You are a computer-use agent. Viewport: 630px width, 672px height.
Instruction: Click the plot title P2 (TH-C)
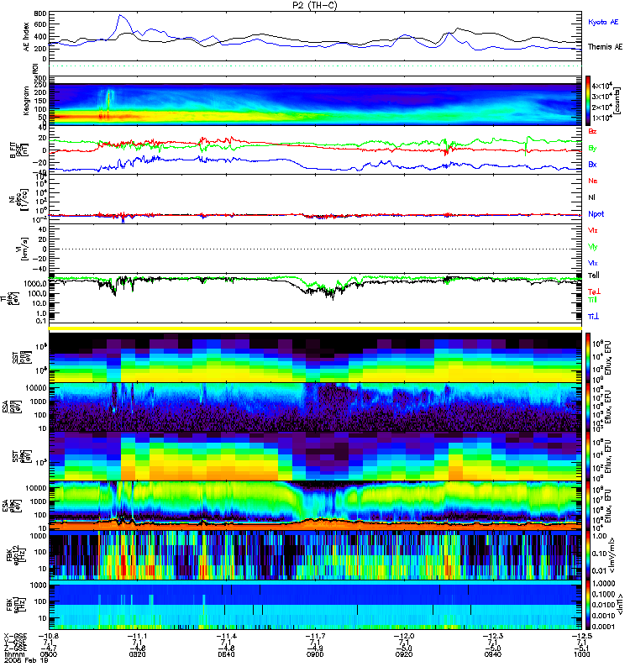(314, 5)
